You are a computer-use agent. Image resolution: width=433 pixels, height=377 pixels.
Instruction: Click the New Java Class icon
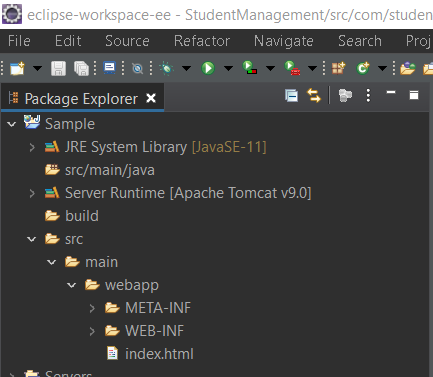click(x=363, y=68)
